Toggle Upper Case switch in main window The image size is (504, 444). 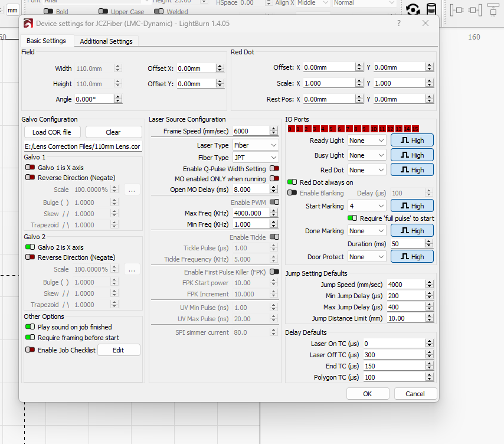[103, 12]
